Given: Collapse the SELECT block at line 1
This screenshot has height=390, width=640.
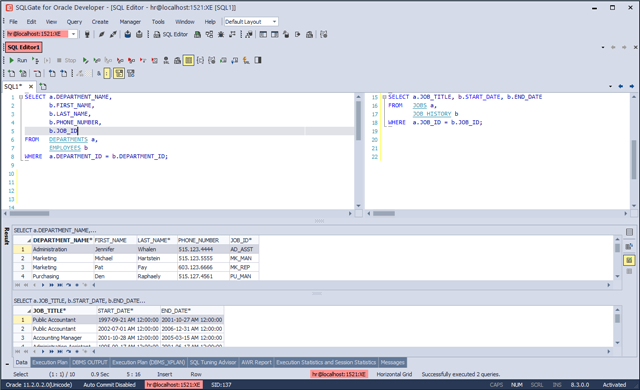Looking at the screenshot, I should [21, 97].
